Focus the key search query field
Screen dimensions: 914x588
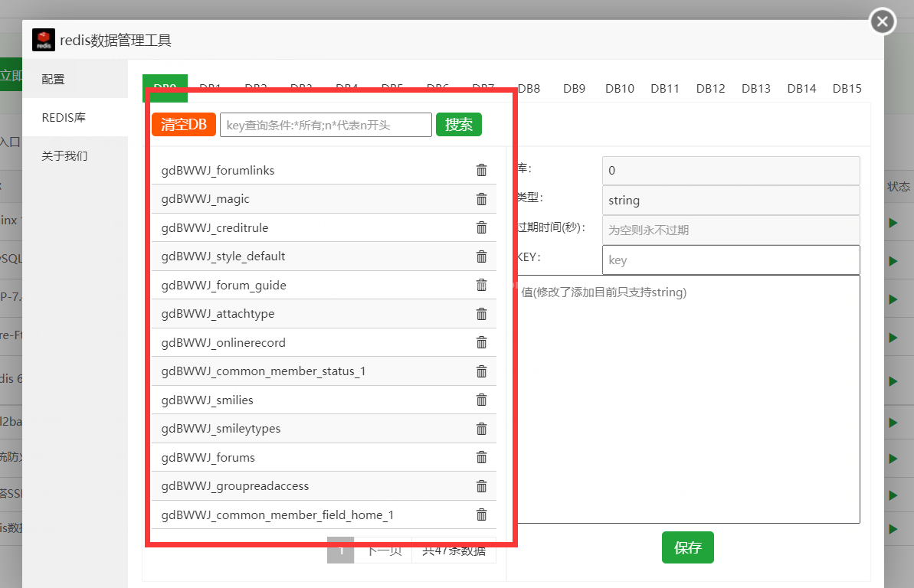(x=326, y=125)
